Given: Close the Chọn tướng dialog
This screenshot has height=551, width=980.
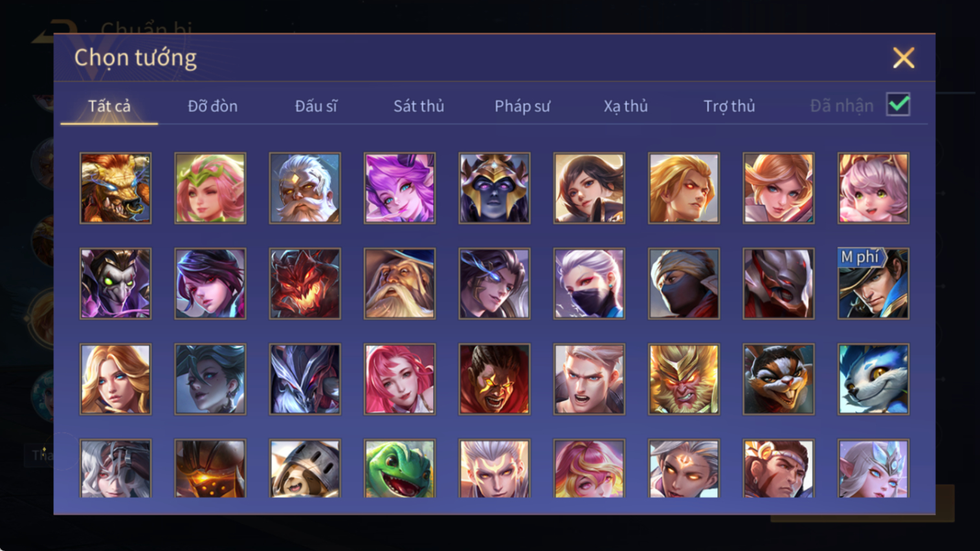Looking at the screenshot, I should (904, 58).
